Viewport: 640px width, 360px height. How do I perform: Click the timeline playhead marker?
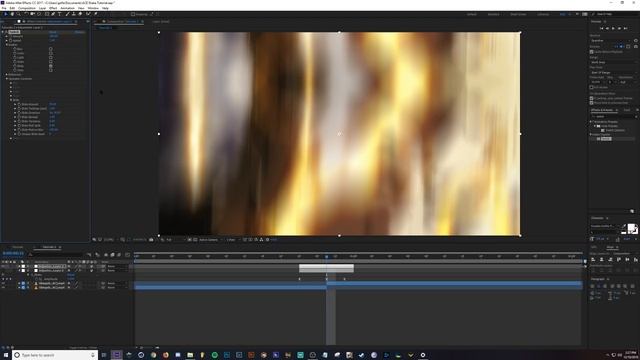327,257
